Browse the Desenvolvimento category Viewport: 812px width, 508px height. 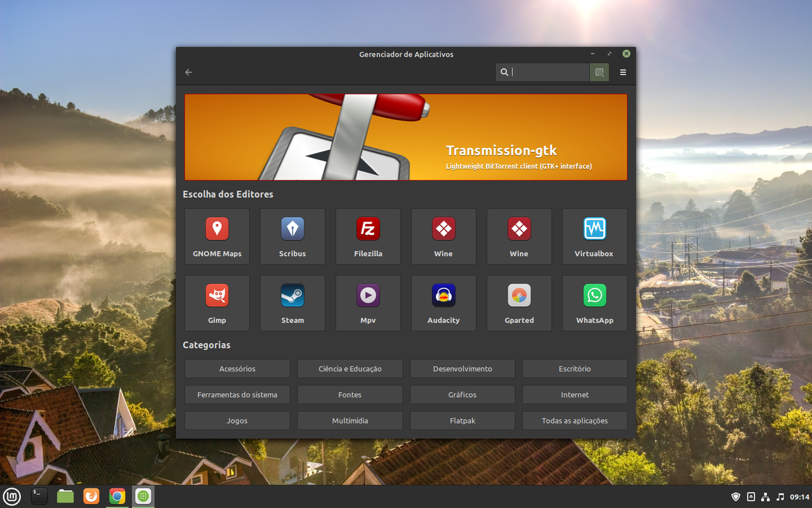(x=462, y=369)
